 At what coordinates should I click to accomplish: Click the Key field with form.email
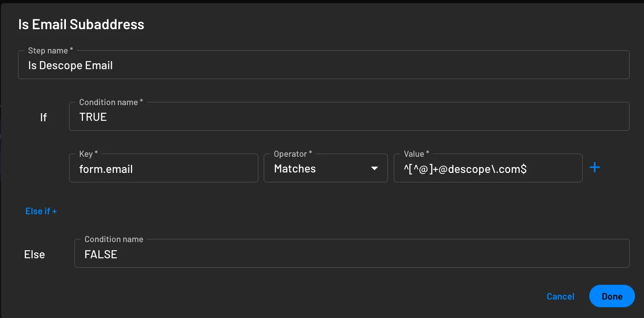point(163,168)
